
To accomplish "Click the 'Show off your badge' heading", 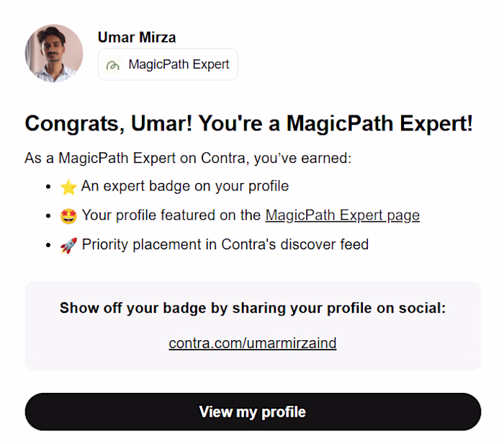I will click(x=253, y=308).
